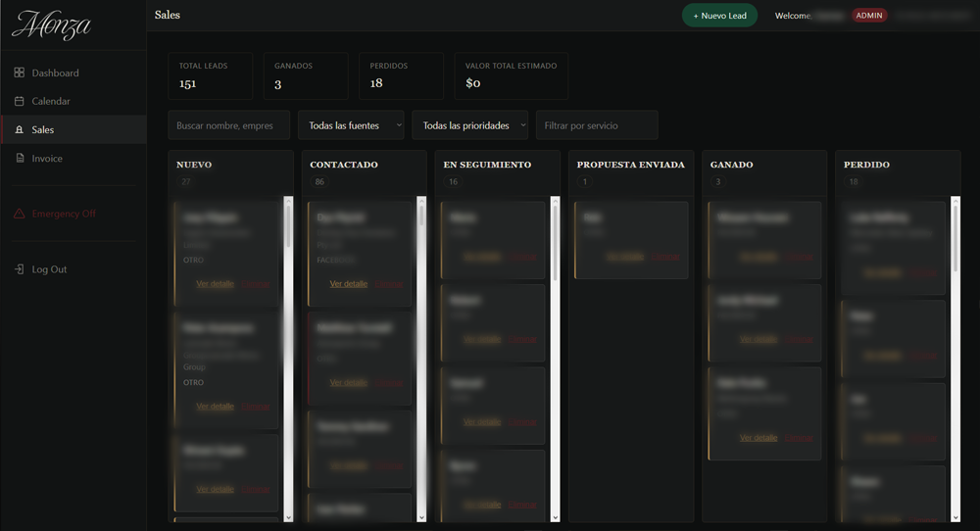This screenshot has height=531, width=980.
Task: Click the 27 count badge under Nuevo
Action: coord(185,182)
